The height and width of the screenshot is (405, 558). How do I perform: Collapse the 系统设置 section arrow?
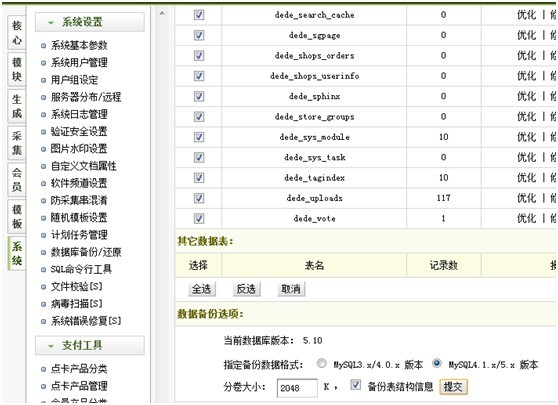pos(51,23)
